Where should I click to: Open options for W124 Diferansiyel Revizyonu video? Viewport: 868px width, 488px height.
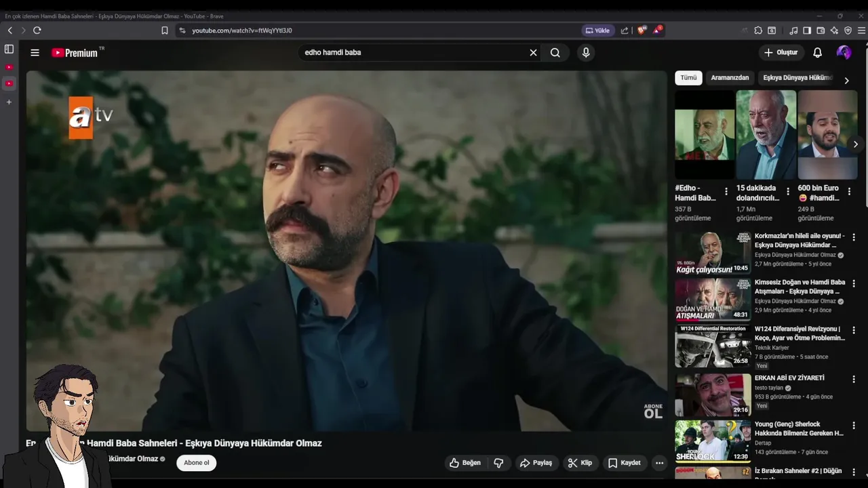pos(854,330)
